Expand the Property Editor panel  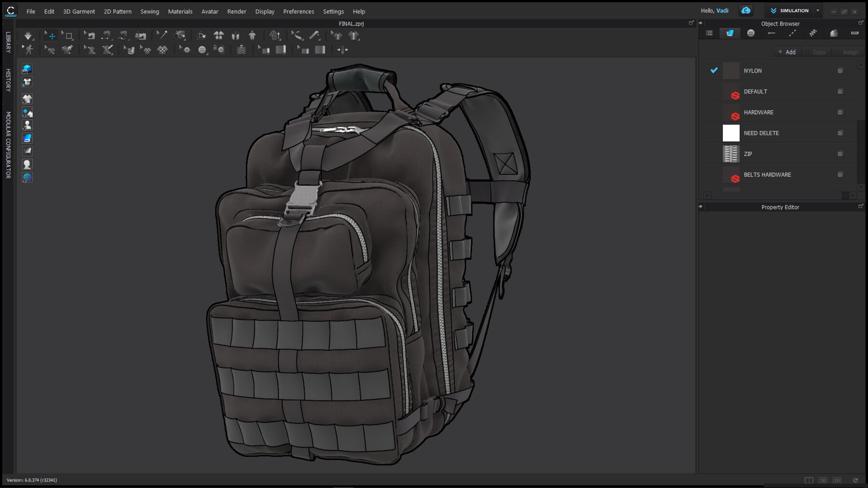pos(861,206)
